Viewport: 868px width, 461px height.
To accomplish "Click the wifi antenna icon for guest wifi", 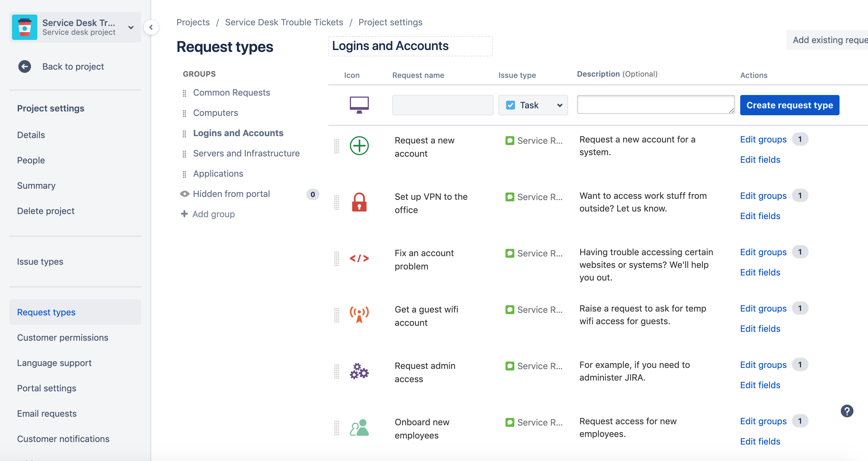I will point(359,315).
